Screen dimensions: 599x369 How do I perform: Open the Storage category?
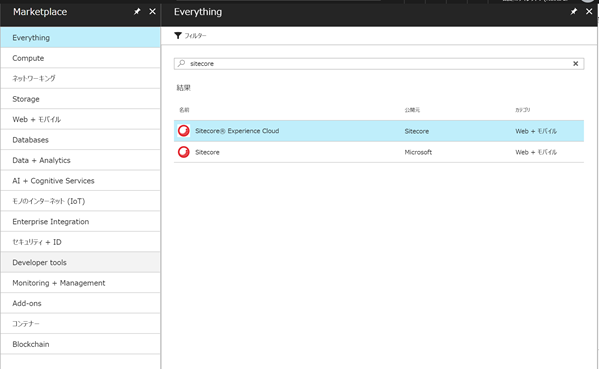(80, 99)
